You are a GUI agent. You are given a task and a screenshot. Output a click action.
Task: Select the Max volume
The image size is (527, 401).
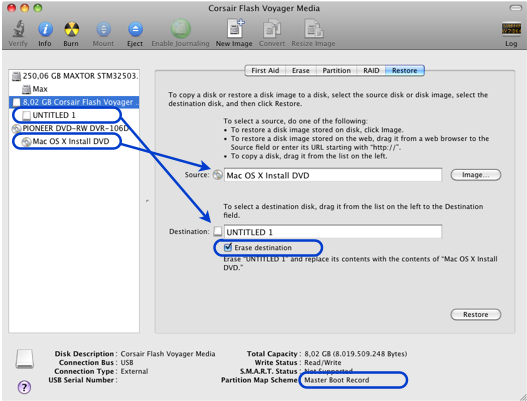pos(74,89)
